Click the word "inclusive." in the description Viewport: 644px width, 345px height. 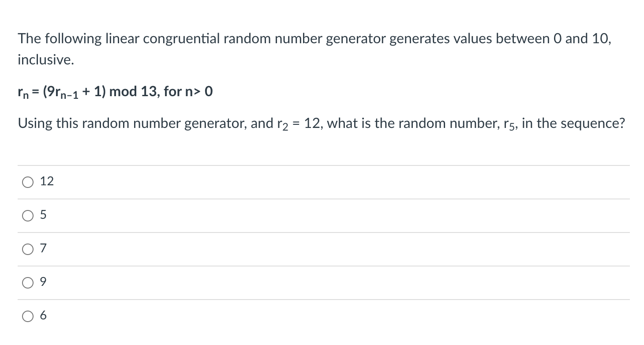click(x=46, y=60)
